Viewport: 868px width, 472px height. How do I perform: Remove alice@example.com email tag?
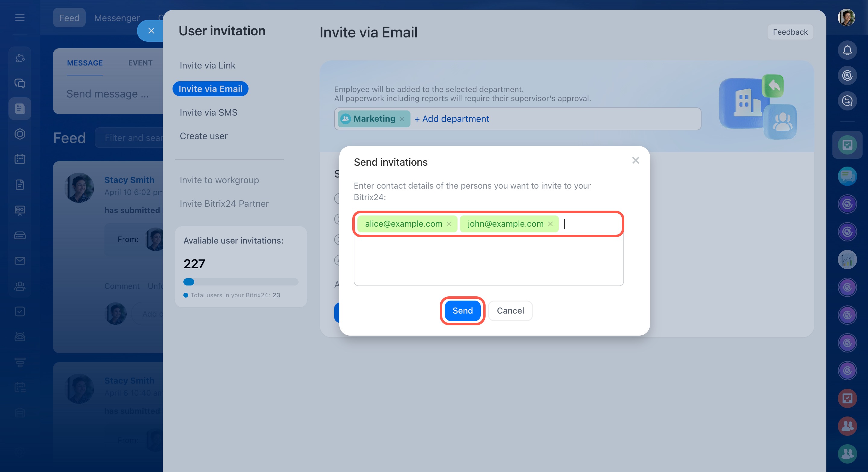tap(449, 224)
